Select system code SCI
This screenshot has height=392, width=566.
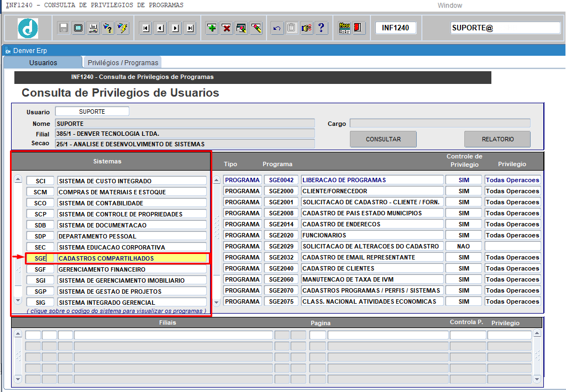click(40, 181)
